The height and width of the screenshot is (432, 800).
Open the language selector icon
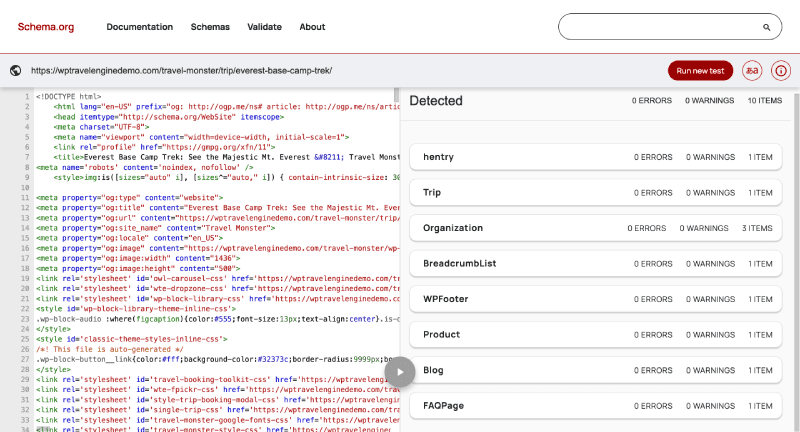coord(752,70)
